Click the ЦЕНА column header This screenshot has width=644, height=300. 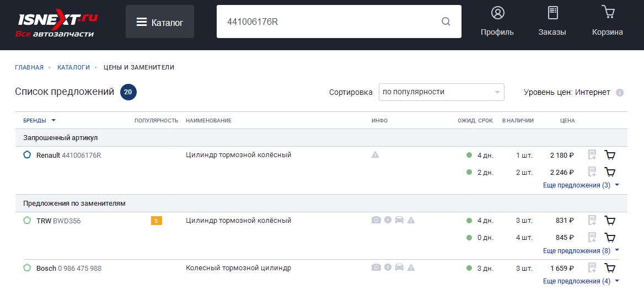(x=567, y=120)
